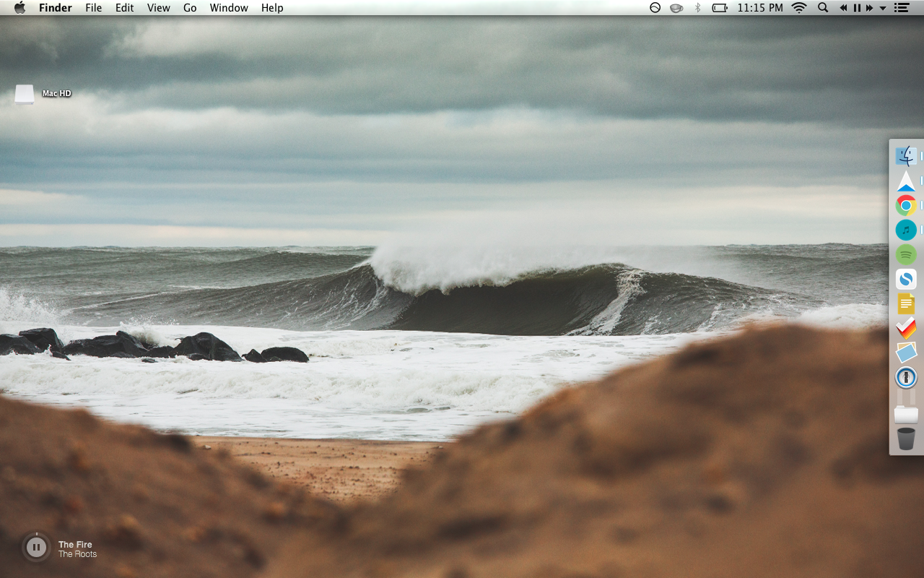Open the File menu
924x578 pixels.
coord(93,8)
